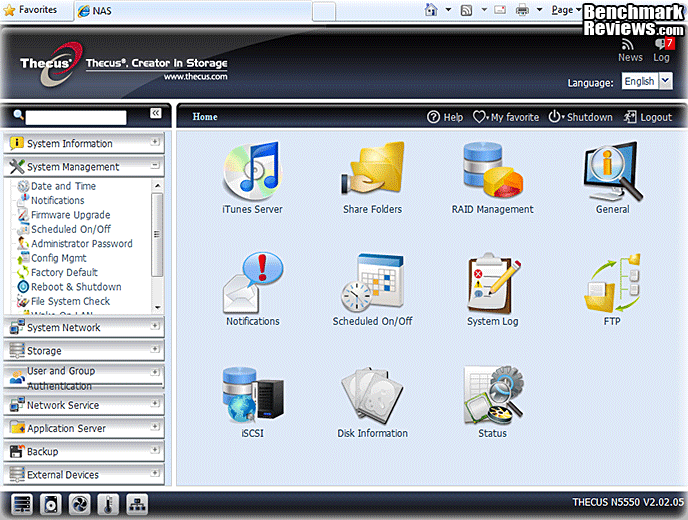Collapse the sidebar with double-arrow icon
The width and height of the screenshot is (688, 520).
click(156, 113)
